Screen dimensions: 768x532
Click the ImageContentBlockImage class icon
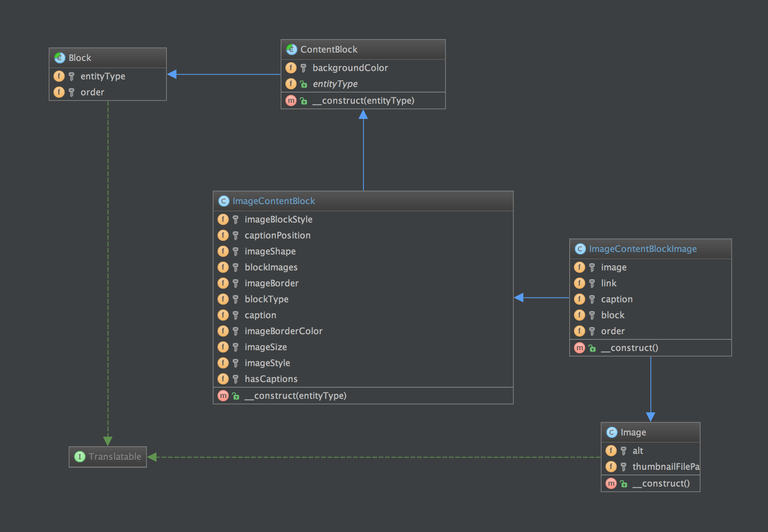pyautogui.click(x=580, y=249)
